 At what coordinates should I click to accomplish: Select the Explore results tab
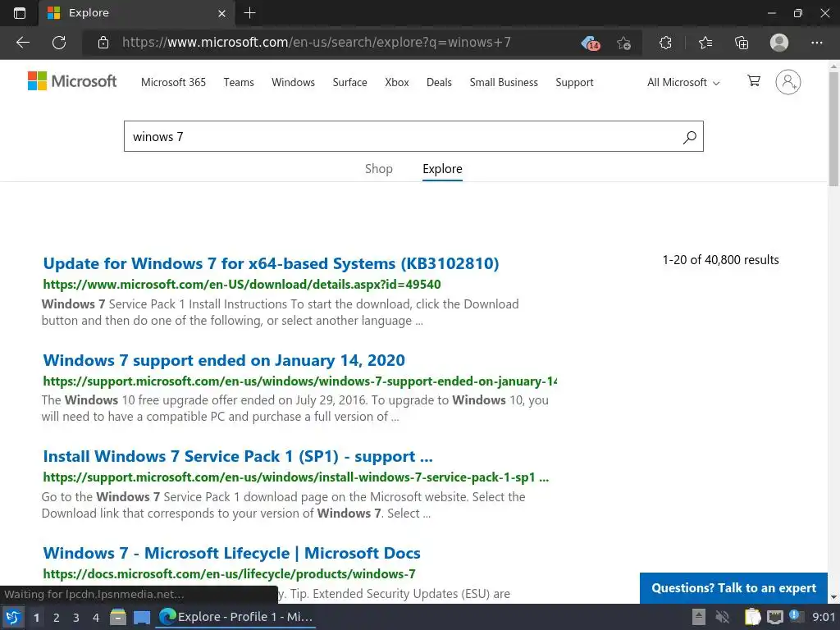442,169
